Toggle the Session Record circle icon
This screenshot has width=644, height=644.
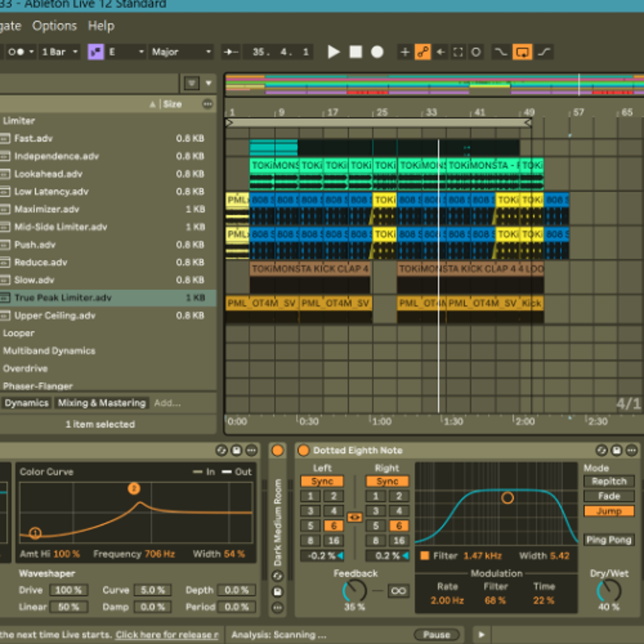(476, 52)
